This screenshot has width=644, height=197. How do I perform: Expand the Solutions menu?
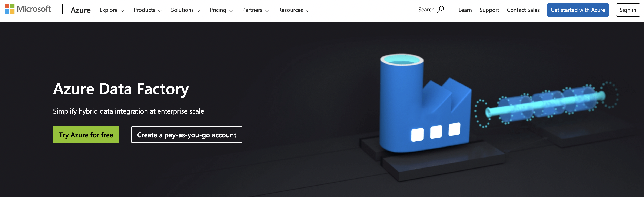pos(186,10)
